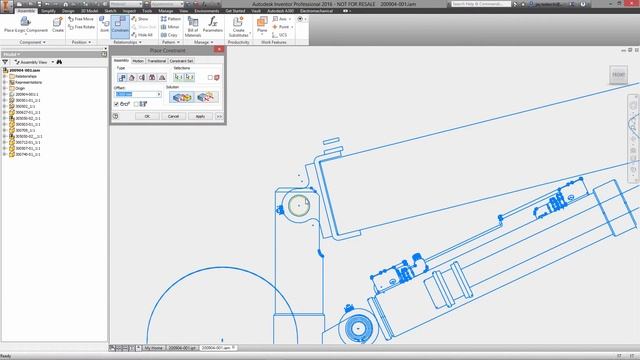Choose Free Rotate in Position panel

point(82,27)
